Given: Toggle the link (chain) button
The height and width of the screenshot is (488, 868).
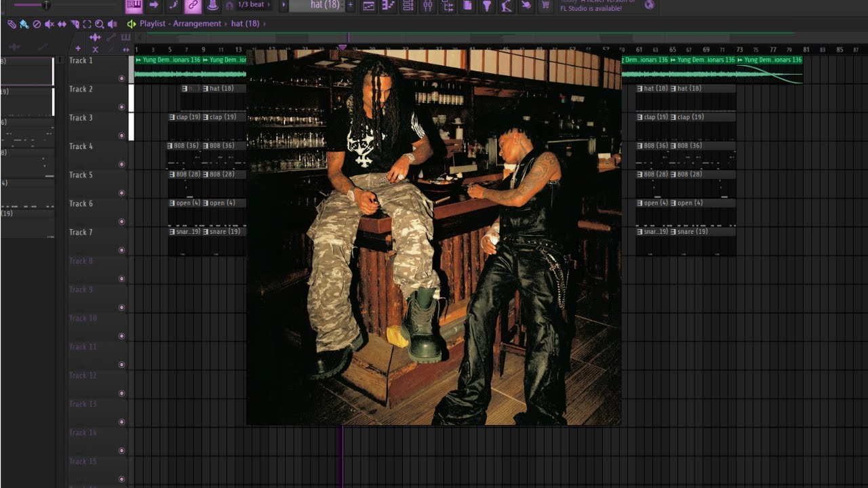Looking at the screenshot, I should 193,5.
